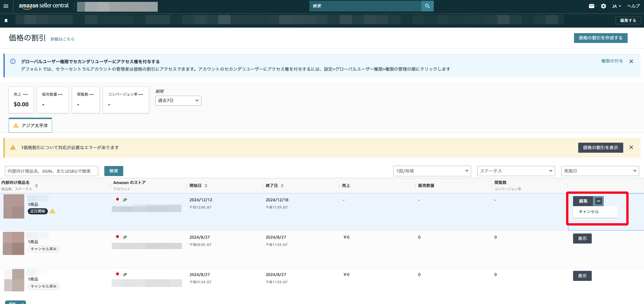Open 売上 metric options dots

click(x=25, y=95)
